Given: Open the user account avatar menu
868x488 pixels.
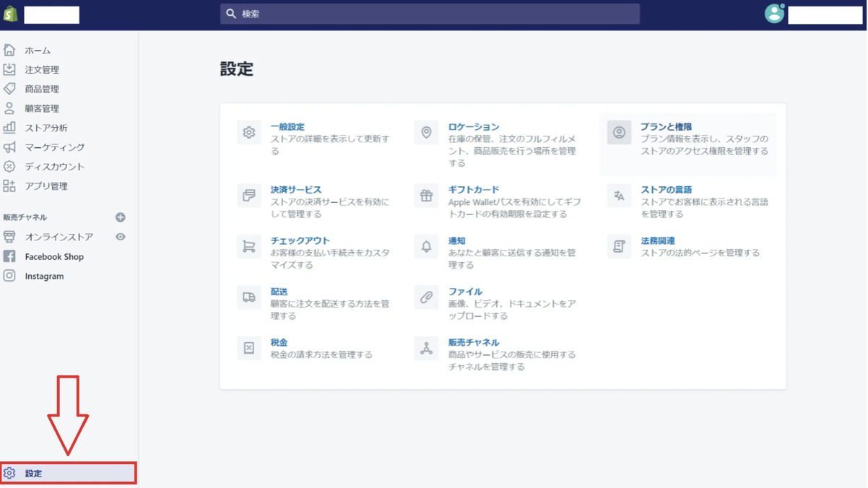Looking at the screenshot, I should [774, 14].
